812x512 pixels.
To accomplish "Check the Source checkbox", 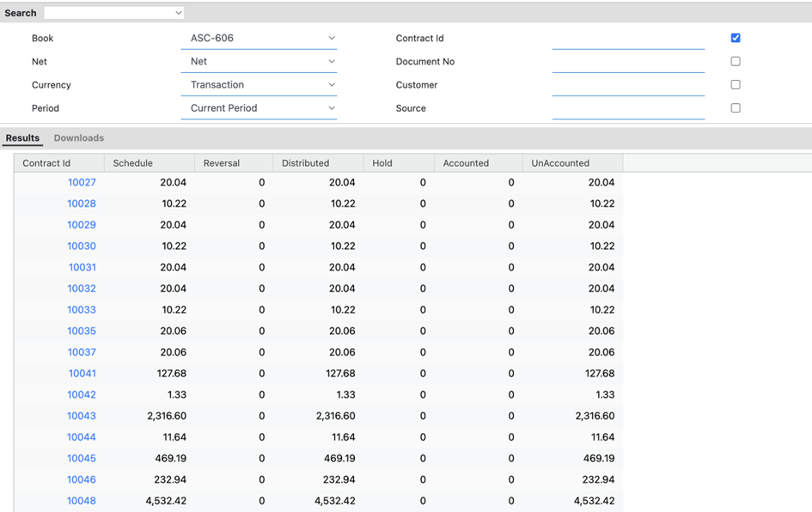I will [x=735, y=108].
